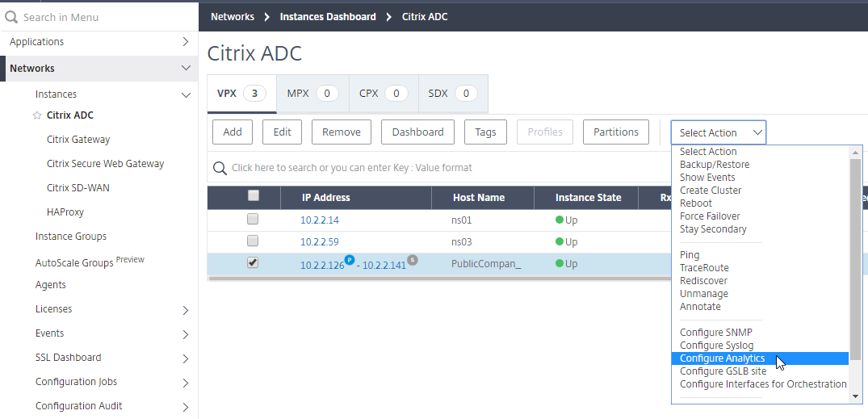Click the magnifier icon in instance search bar
868x419 pixels.
point(220,168)
